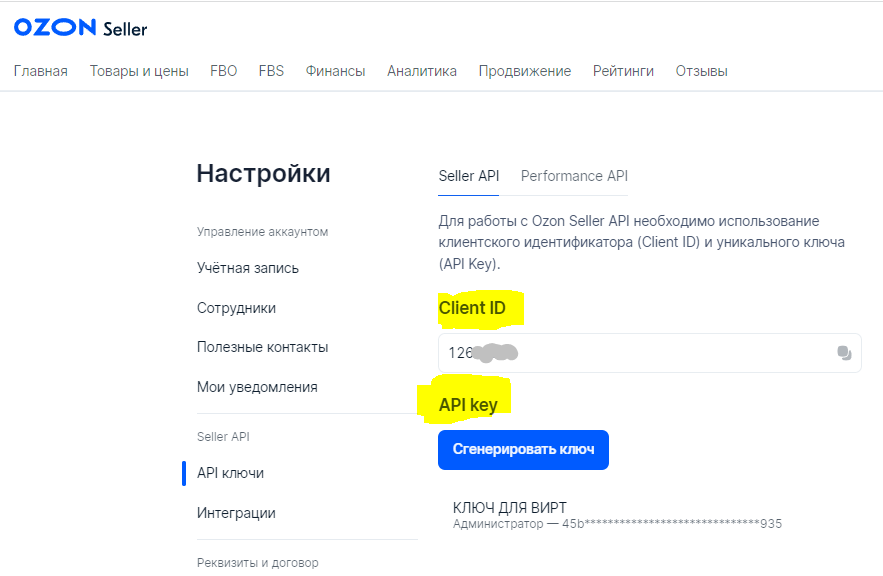883x576 pixels.
Task: Open the Главная menu item
Action: click(x=41, y=71)
